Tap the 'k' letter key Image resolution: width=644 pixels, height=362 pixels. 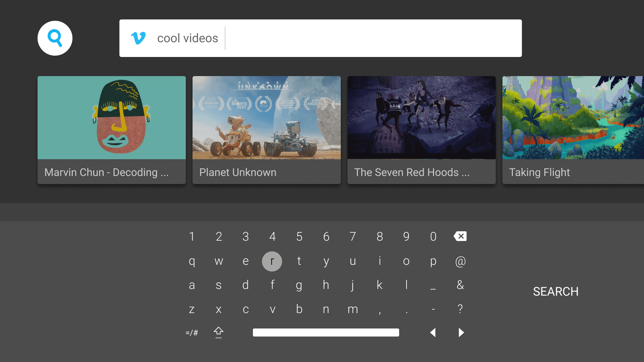coord(380,285)
